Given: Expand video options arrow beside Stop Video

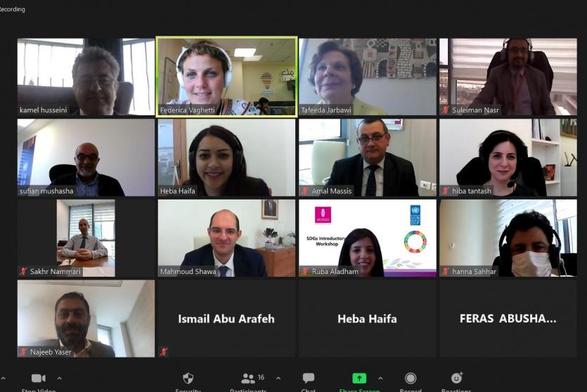Looking at the screenshot, I should click(x=59, y=378).
